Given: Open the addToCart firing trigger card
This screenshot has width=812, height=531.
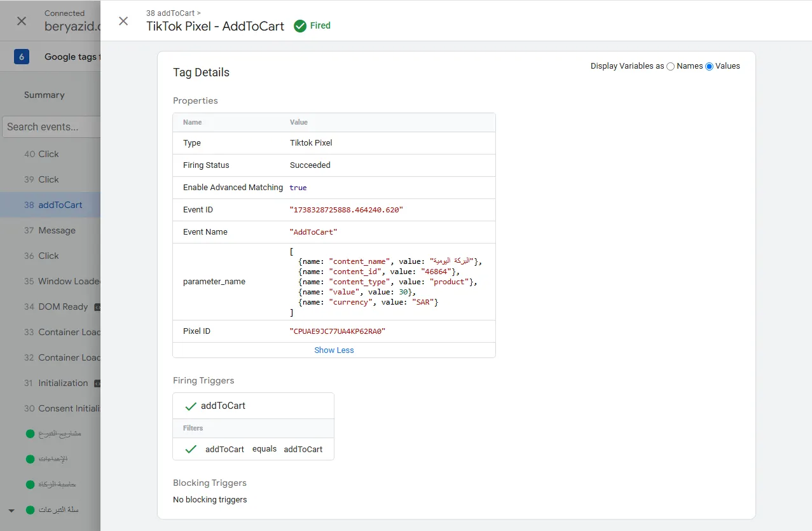Looking at the screenshot, I should pyautogui.click(x=253, y=406).
